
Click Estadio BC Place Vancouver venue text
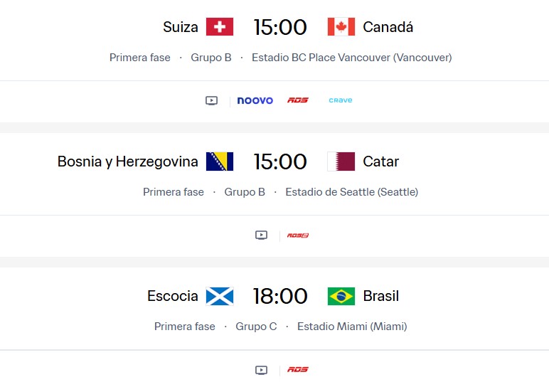[x=351, y=58]
